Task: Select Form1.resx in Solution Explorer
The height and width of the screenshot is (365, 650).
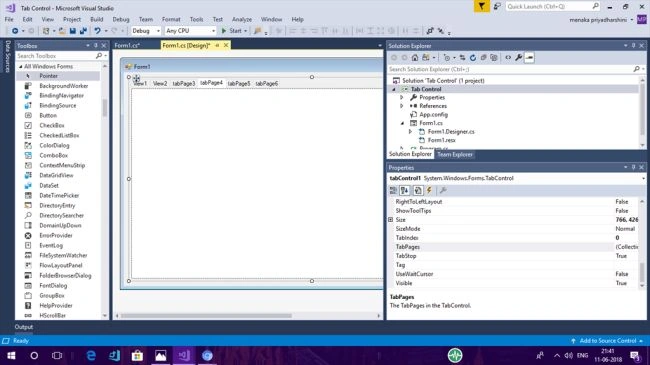Action: click(441, 140)
